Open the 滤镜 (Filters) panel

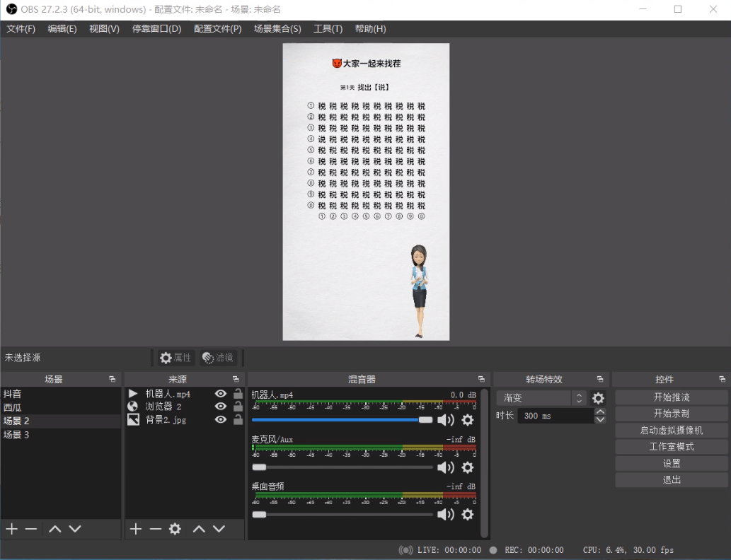219,357
